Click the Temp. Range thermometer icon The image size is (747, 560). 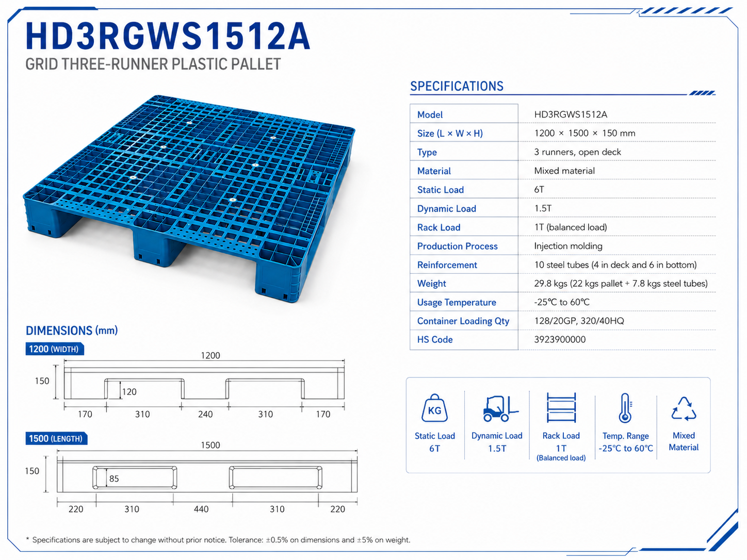pyautogui.click(x=625, y=408)
